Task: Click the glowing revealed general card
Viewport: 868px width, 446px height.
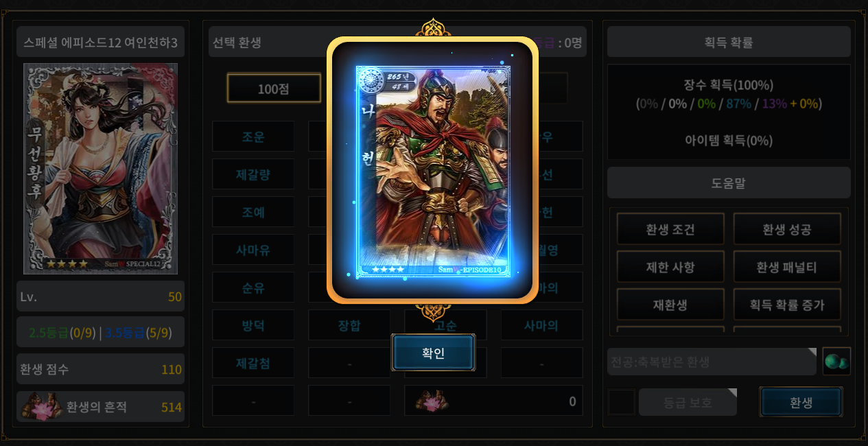Action: [x=433, y=171]
